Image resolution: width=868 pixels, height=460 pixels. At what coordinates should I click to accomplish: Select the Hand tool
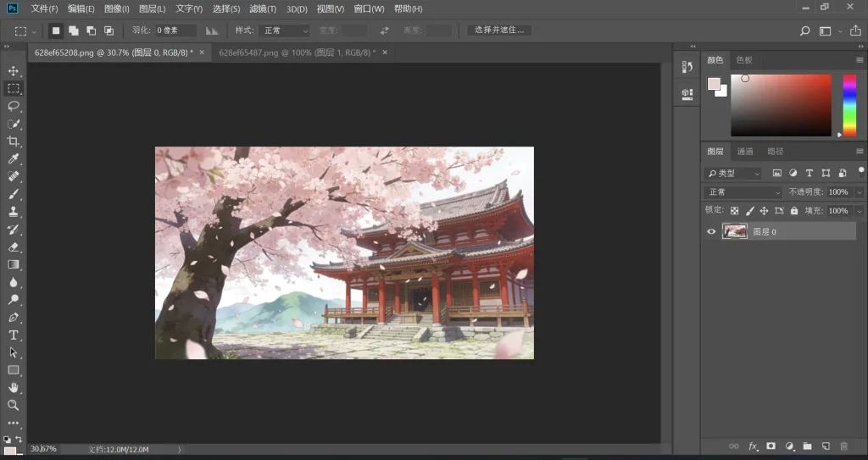tap(14, 387)
